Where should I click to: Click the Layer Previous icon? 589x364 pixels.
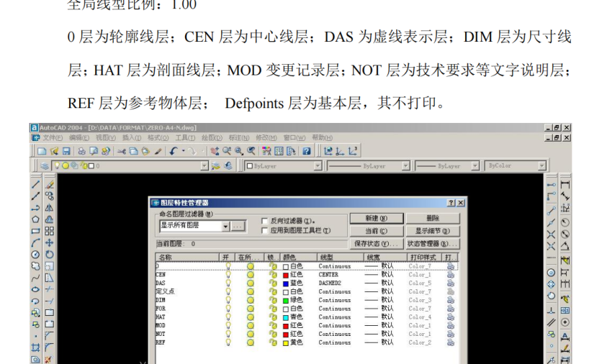click(228, 165)
